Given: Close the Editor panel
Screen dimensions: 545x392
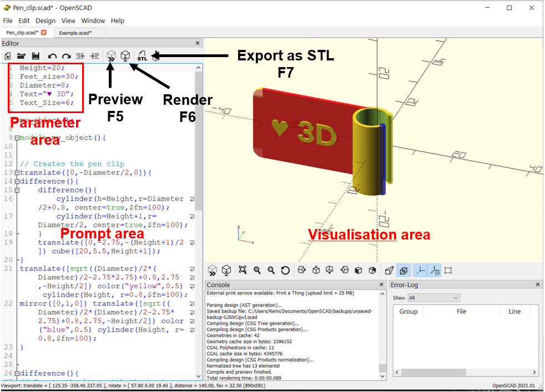Looking at the screenshot, I should pyautogui.click(x=198, y=43).
